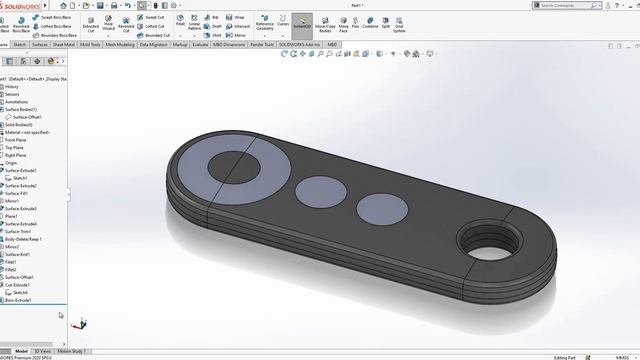This screenshot has height=360, width=640.
Task: Click the Swept Boss/Base tool
Action: click(52, 17)
